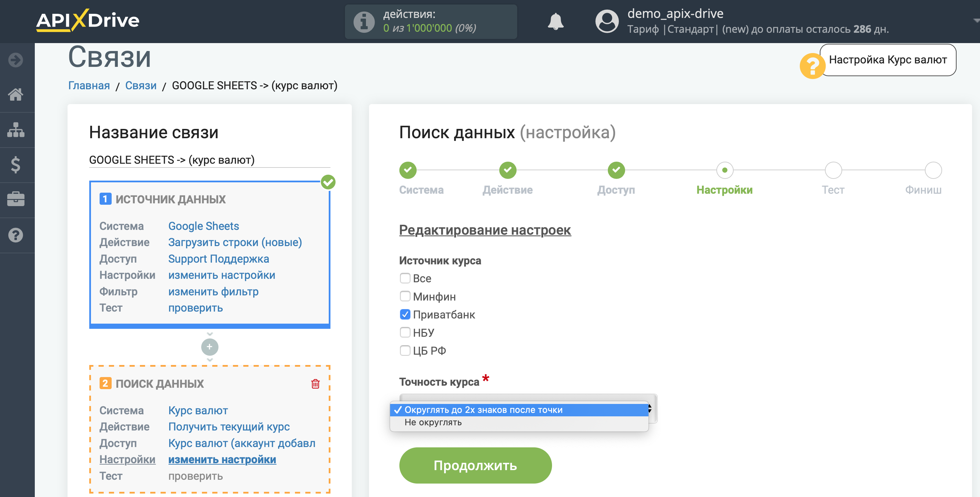Click the ИСТОЧНИК ДАННЫХ block header
This screenshot has height=497, width=980.
[171, 199]
